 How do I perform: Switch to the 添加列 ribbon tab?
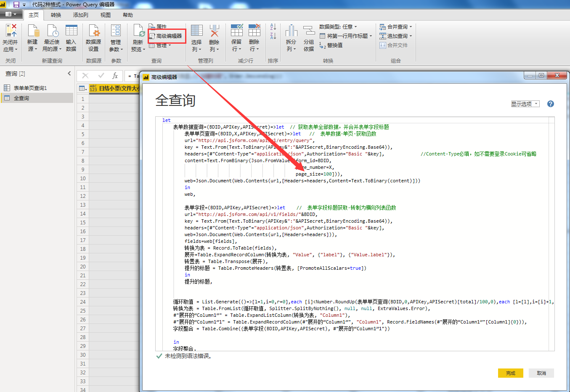pos(80,15)
